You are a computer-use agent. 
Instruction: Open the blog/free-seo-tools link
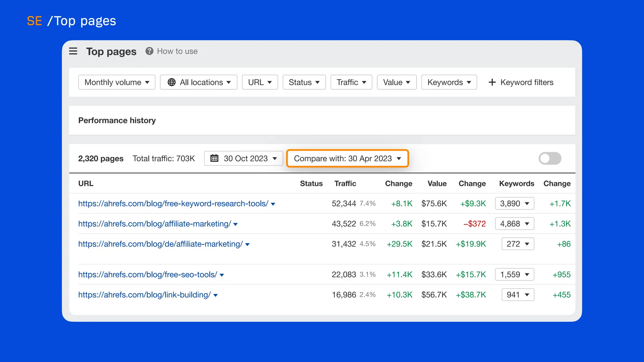coord(147,275)
